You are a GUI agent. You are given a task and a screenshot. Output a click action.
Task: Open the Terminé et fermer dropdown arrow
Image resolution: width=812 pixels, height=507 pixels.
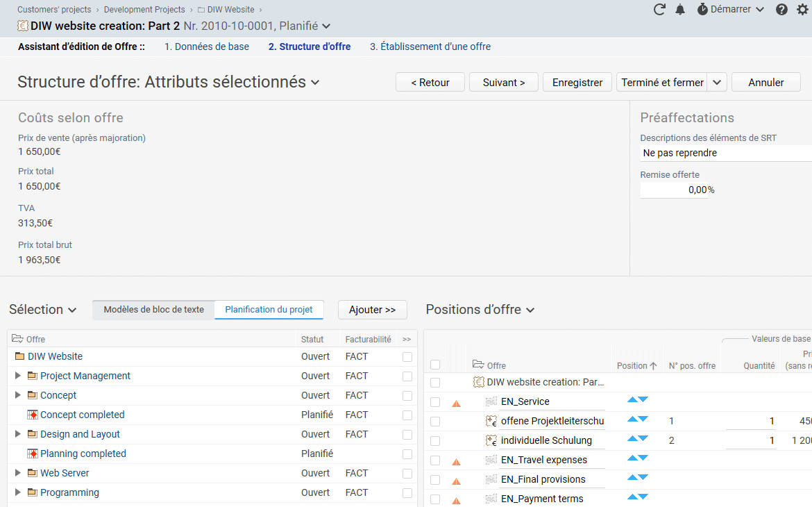718,82
